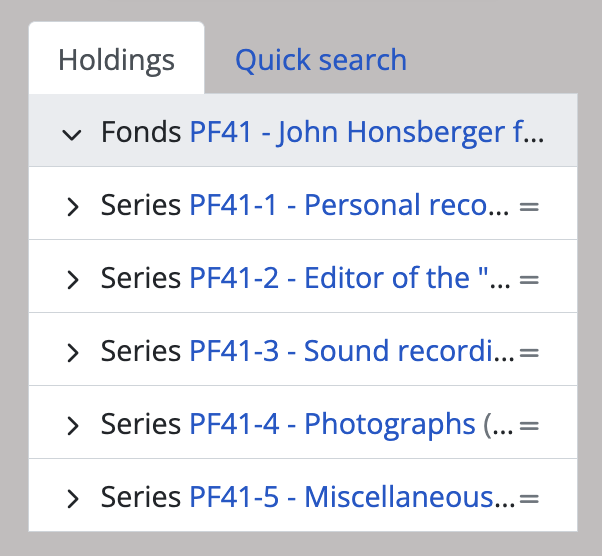Click drag handle icon for PF41-5 series

click(x=530, y=498)
